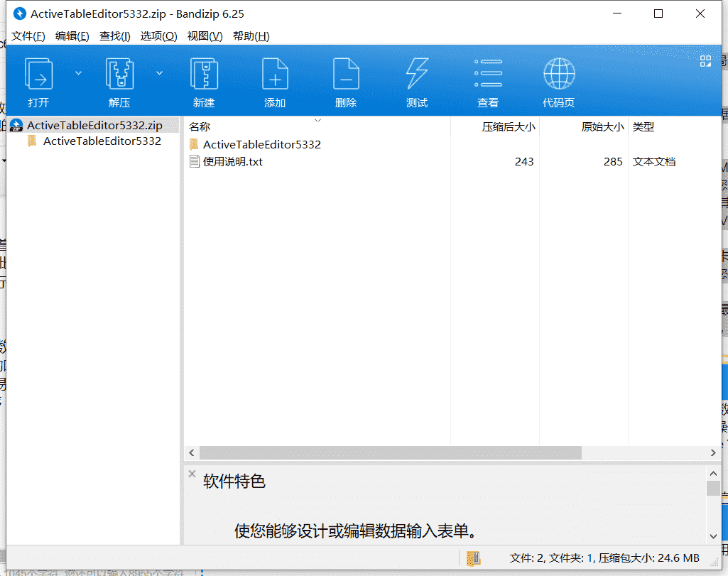728x576 pixels.
Task: Click horizontal scrollbar left arrow
Action: (x=192, y=452)
